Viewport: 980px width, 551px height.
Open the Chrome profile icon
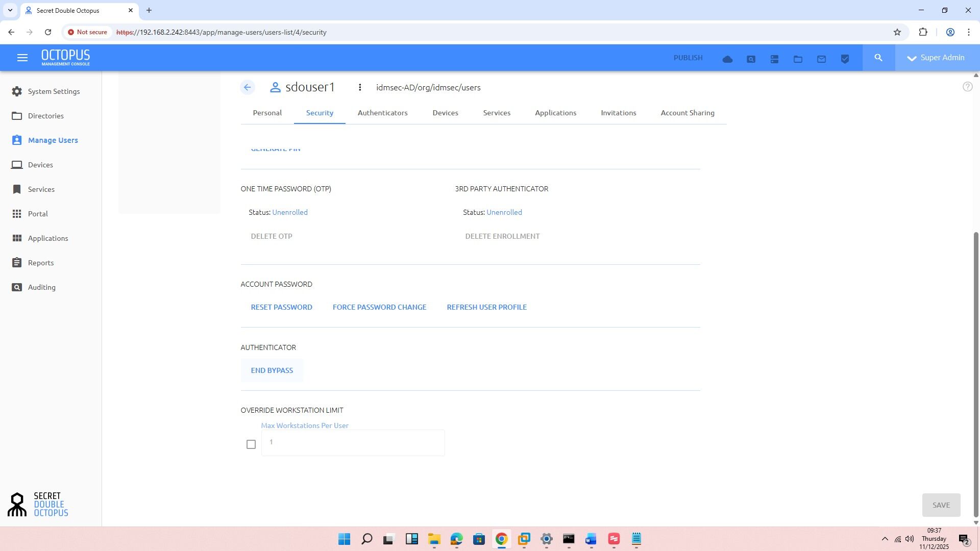point(950,32)
